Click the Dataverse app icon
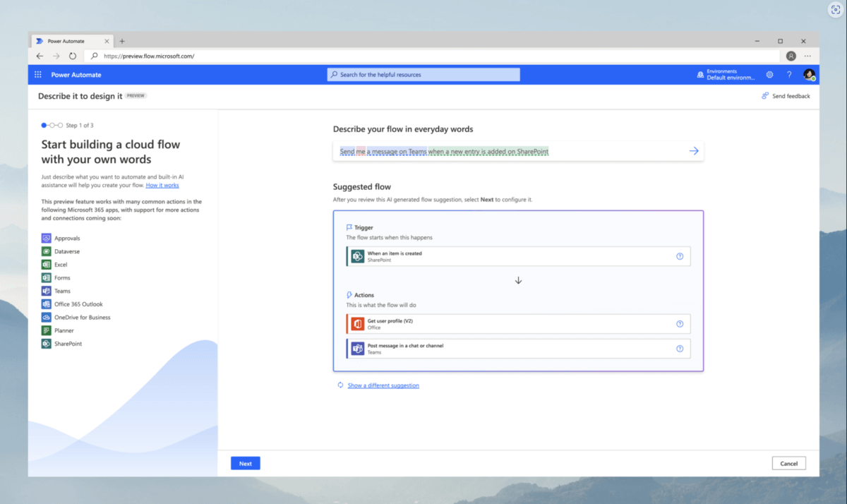The image size is (847, 504). point(47,251)
